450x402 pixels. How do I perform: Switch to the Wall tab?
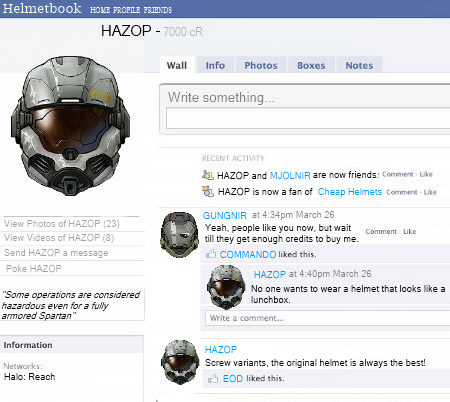177,65
